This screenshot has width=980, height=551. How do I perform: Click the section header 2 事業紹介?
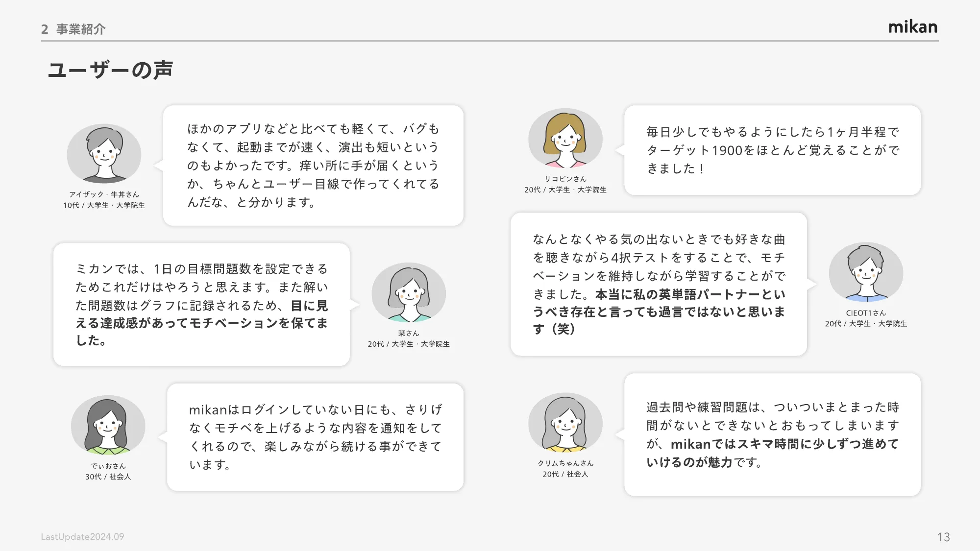point(73,29)
